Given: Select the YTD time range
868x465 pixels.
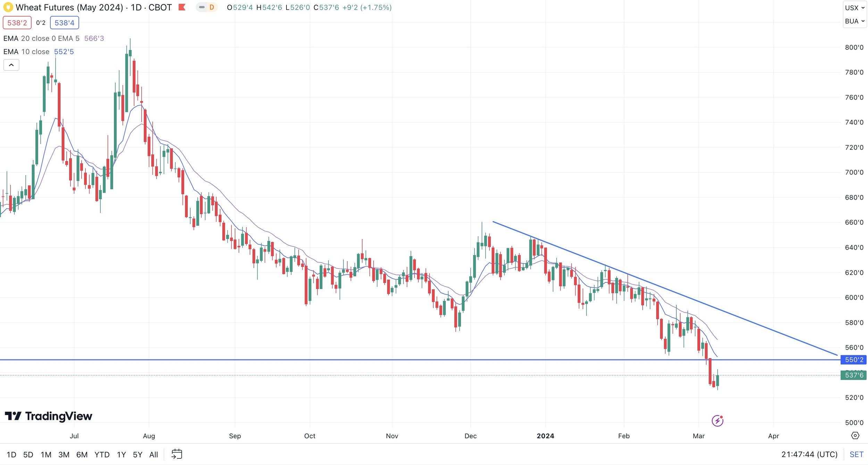Looking at the screenshot, I should 102,455.
